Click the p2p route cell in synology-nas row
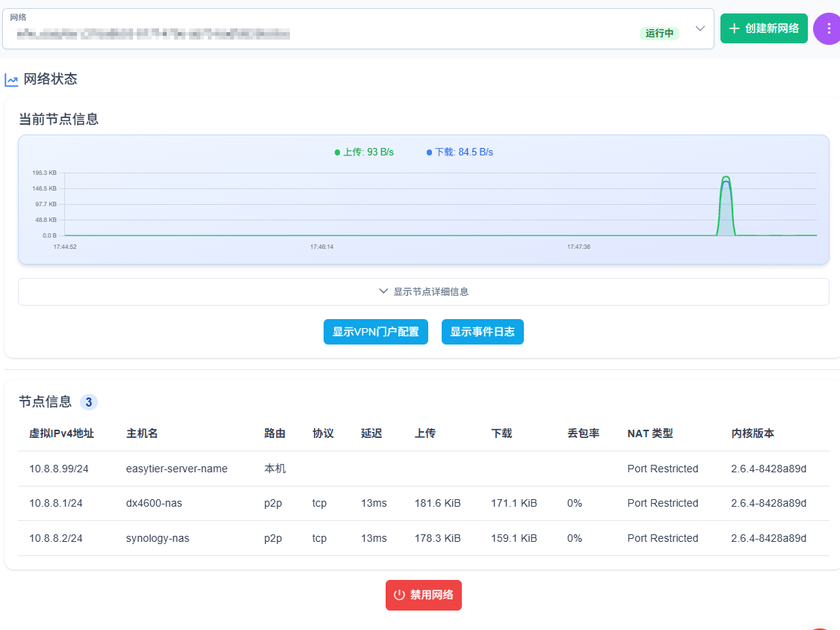 coord(273,538)
